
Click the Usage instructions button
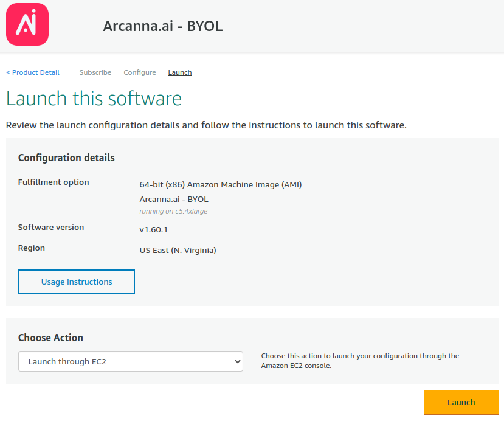[77, 282]
